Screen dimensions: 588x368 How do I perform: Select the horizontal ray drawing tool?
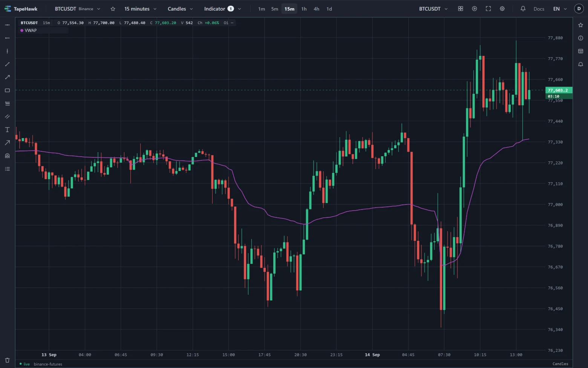pyautogui.click(x=7, y=38)
